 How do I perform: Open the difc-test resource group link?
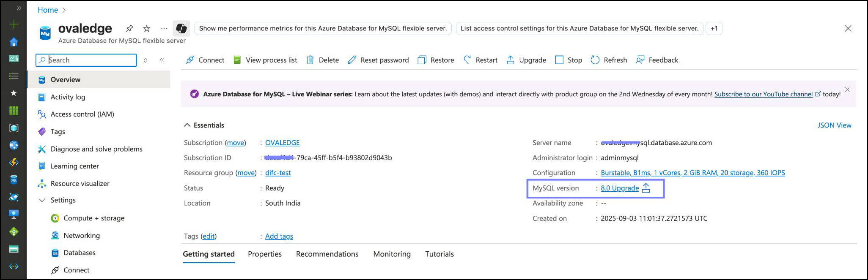coord(278,173)
